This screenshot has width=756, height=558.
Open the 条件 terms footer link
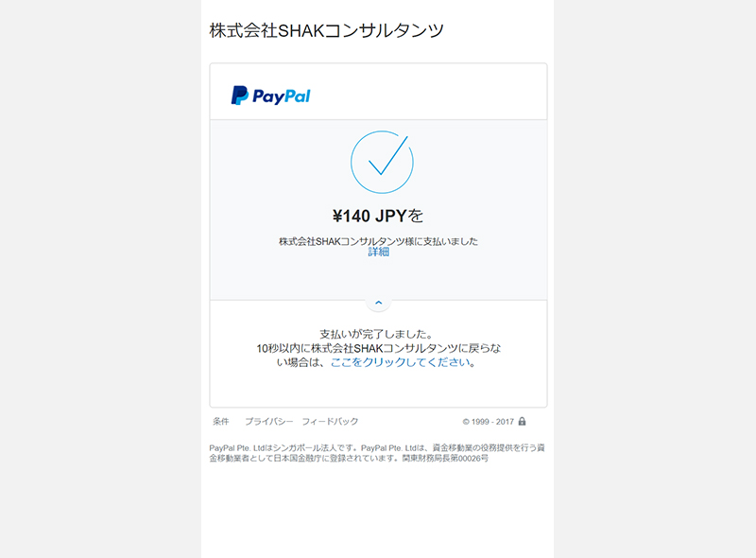(221, 422)
